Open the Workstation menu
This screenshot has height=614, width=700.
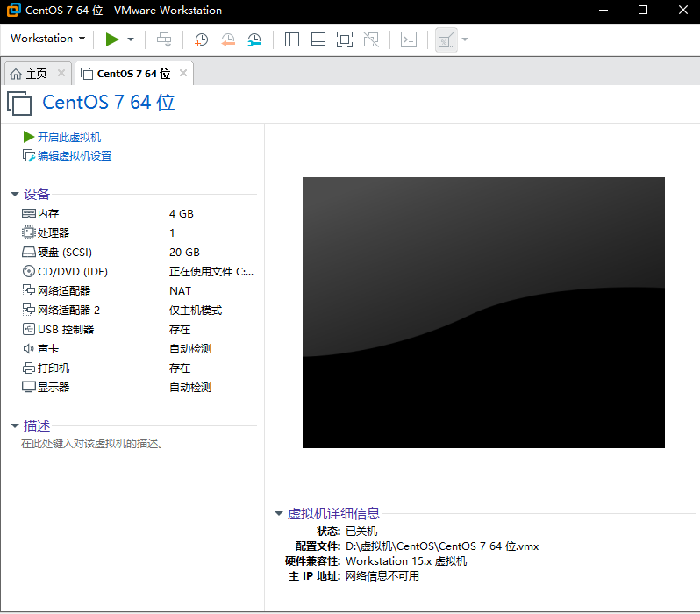pos(47,39)
